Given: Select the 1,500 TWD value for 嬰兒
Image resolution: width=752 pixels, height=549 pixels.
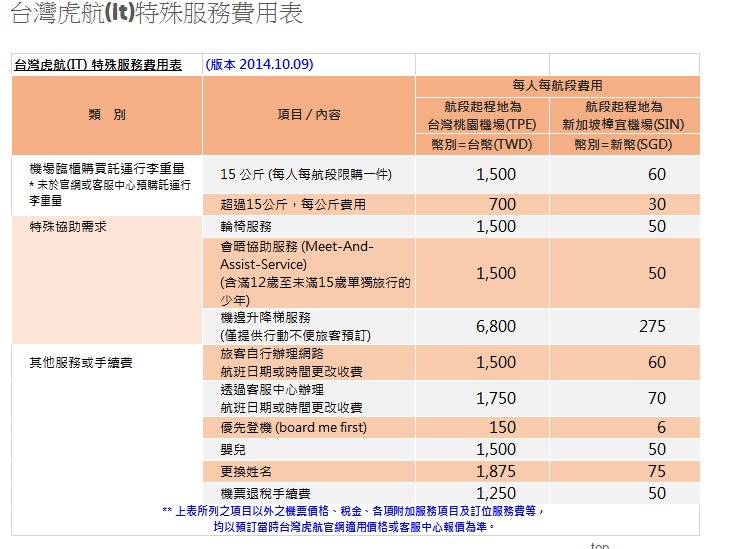Looking at the screenshot, I should tap(496, 450).
